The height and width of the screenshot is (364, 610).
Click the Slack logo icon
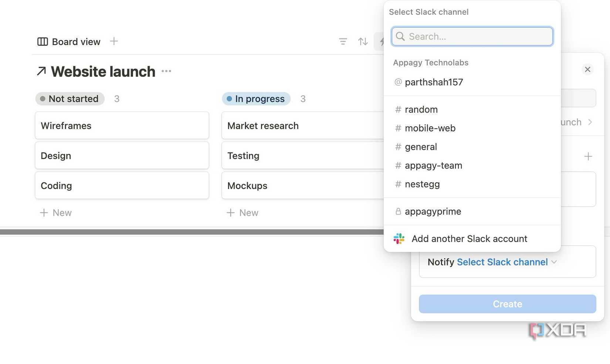[399, 239]
